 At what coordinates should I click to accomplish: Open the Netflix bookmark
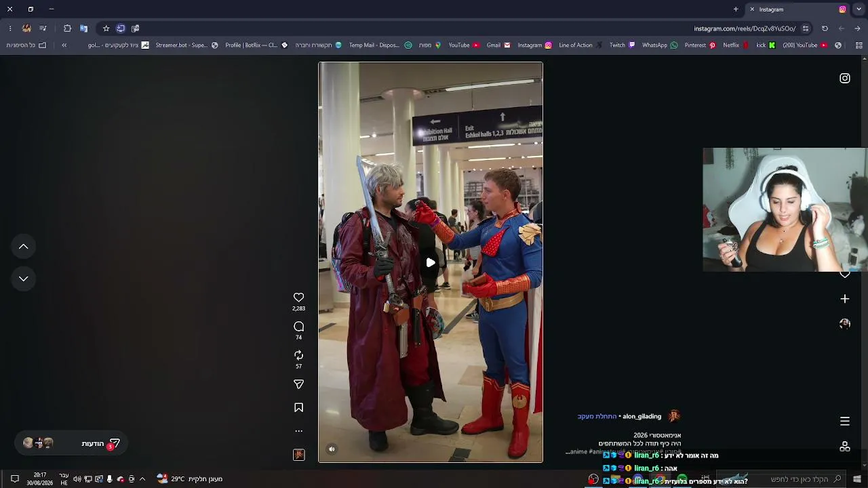pos(735,45)
